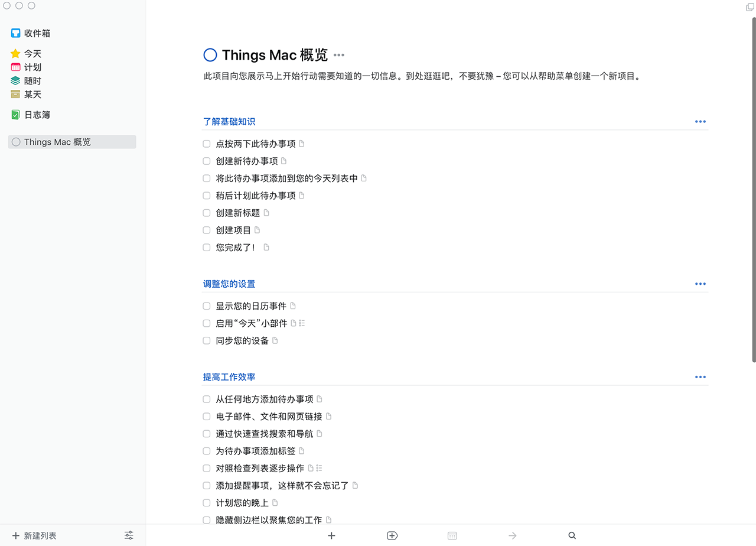This screenshot has height=546, width=756.
Task: Check off 点按两下此待办事项
Action: tap(207, 144)
